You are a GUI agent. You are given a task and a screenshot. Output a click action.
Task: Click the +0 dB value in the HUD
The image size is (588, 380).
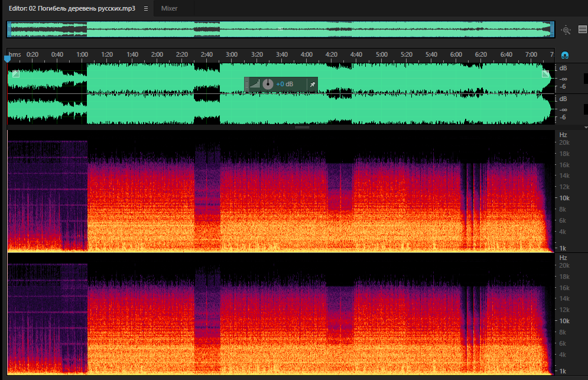tap(285, 84)
